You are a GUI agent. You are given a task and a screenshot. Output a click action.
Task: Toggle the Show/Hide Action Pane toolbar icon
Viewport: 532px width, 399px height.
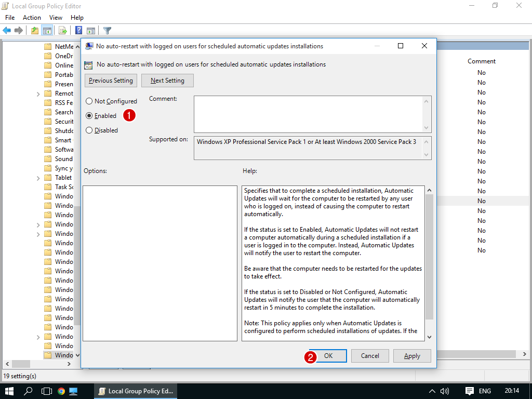[x=91, y=31]
